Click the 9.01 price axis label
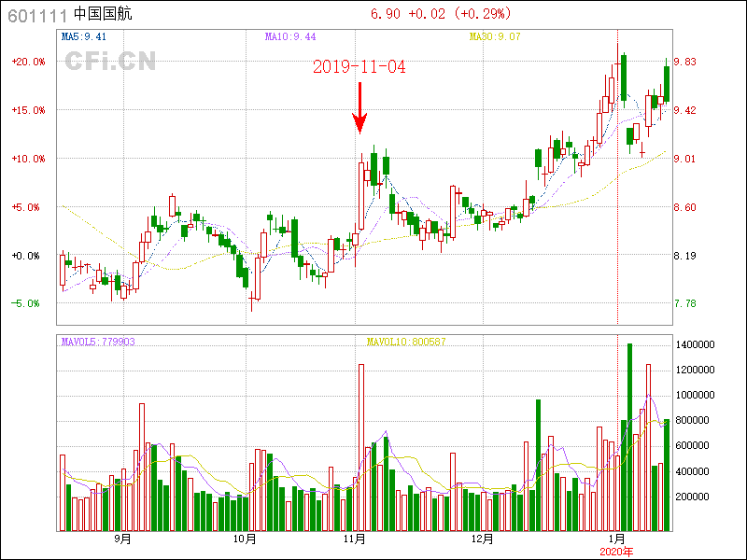Image resolution: width=747 pixels, height=560 pixels. click(684, 159)
